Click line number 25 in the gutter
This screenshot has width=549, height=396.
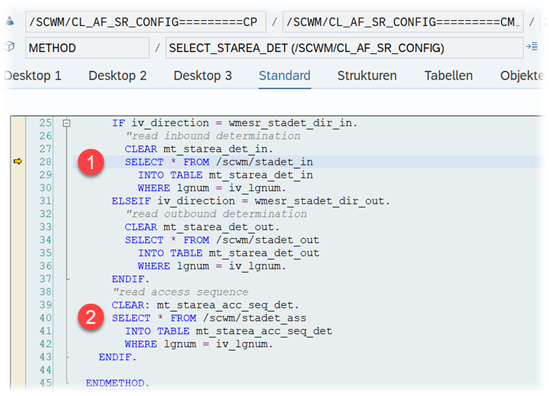click(46, 123)
